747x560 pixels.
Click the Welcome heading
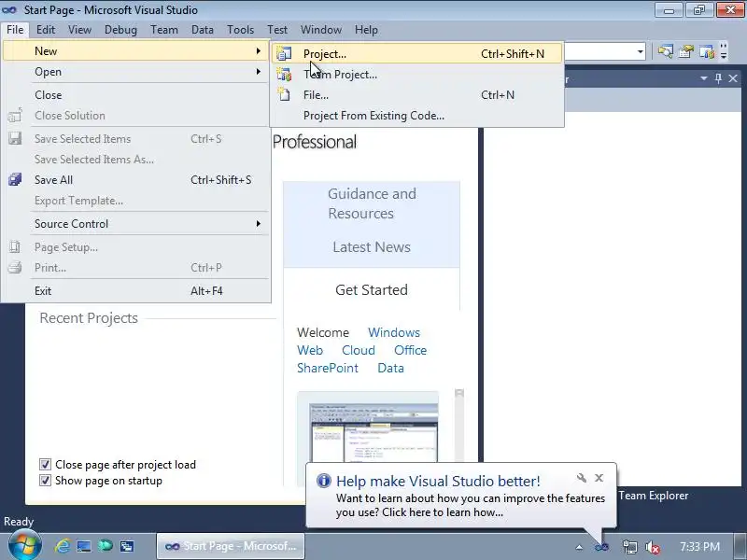point(323,332)
